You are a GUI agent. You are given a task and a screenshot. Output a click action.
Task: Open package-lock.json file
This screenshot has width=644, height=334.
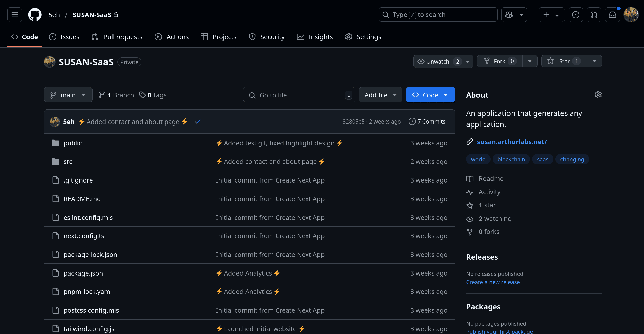(90, 255)
